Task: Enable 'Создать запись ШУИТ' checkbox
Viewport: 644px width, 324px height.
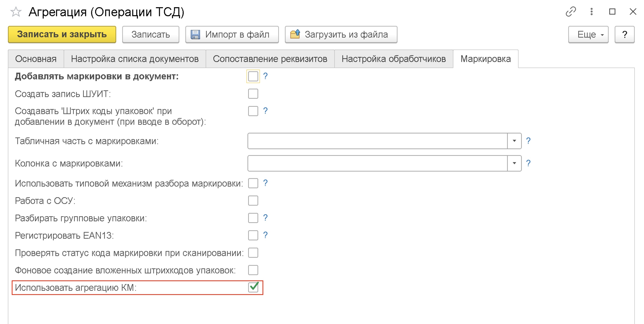Action: point(253,94)
